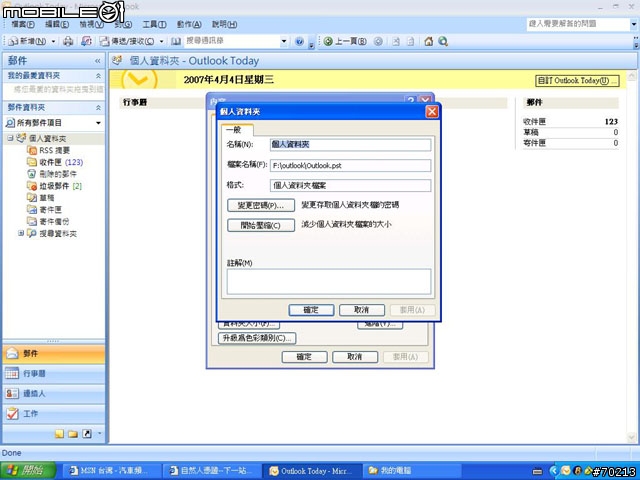Screen dimensions: 640x480
Task: Click the 自然人憑證 browser taskbar button
Action: [x=212, y=471]
